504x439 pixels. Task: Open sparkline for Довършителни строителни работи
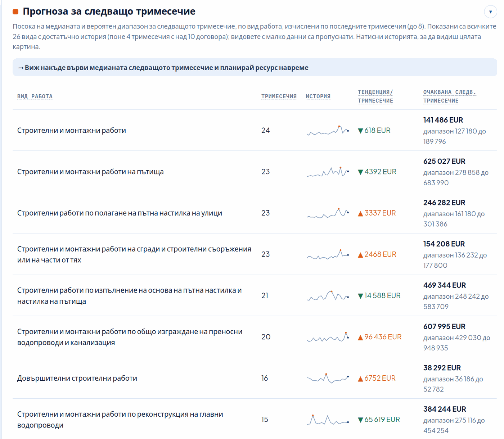pos(328,378)
